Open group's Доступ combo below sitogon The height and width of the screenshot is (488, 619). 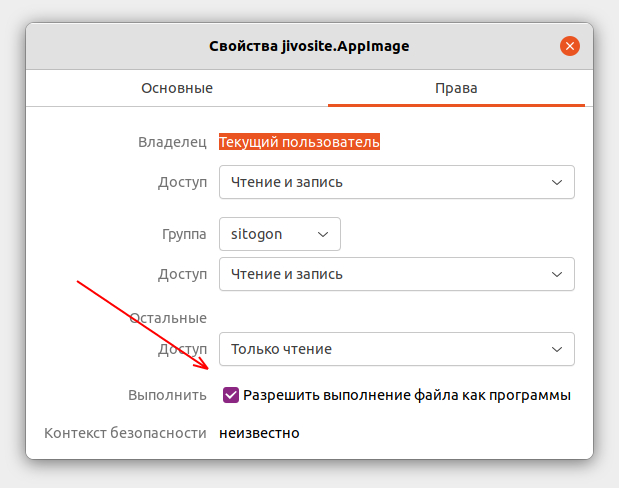(397, 274)
